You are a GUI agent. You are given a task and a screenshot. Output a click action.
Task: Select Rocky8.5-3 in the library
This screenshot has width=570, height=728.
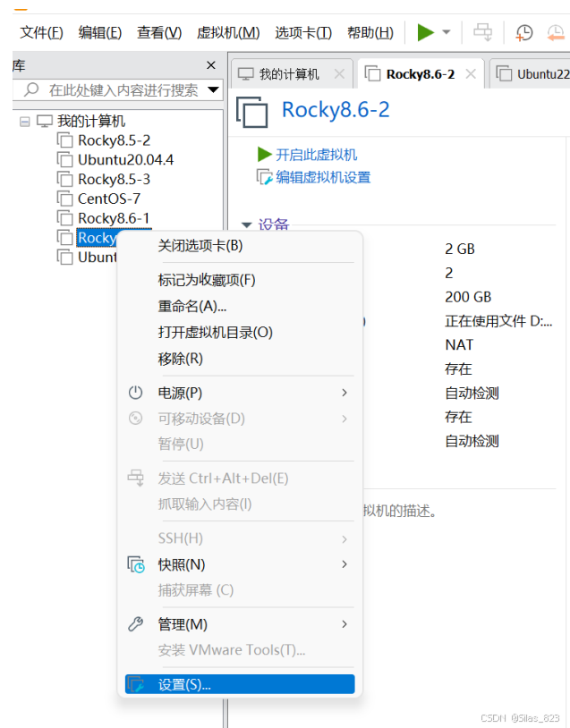click(114, 180)
